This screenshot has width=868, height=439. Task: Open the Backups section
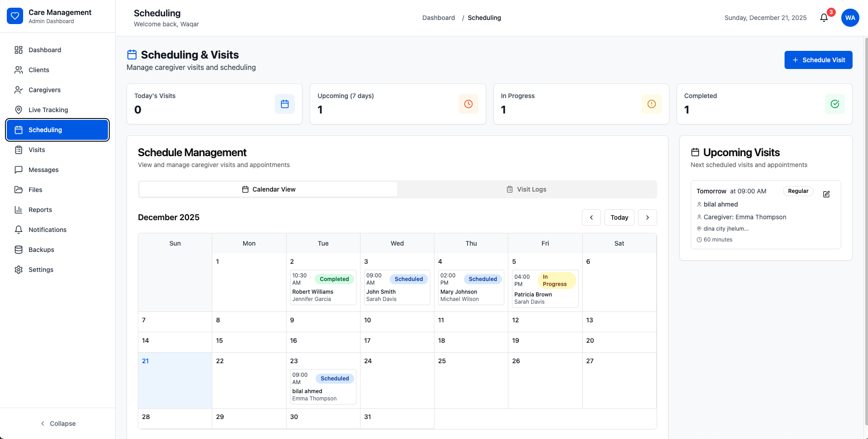point(41,250)
